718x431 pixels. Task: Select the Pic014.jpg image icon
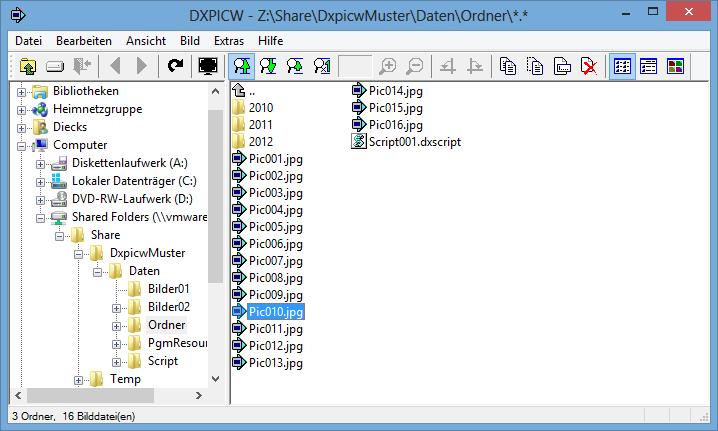(359, 91)
